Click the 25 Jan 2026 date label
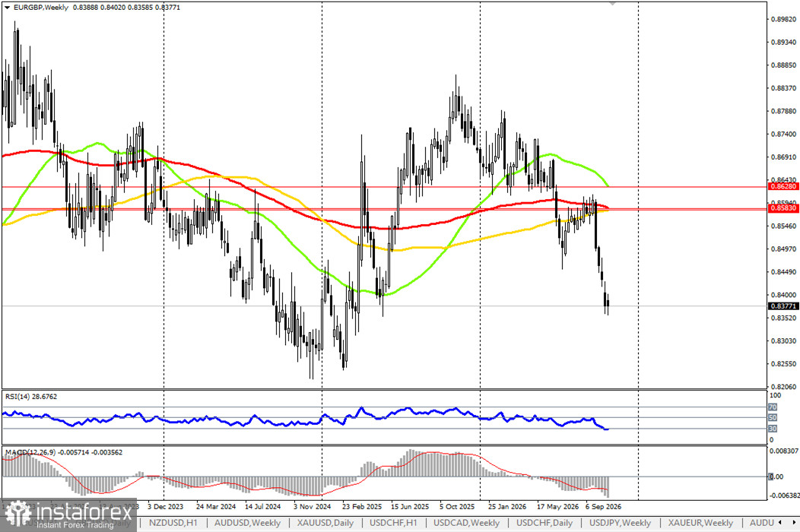Image resolution: width=800 pixels, height=532 pixels. pos(507,506)
